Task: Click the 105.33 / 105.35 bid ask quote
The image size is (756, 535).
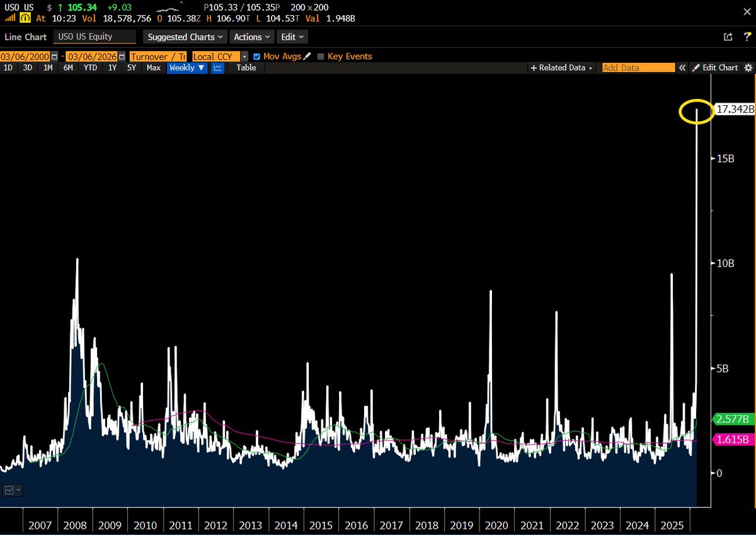Action: coord(243,8)
